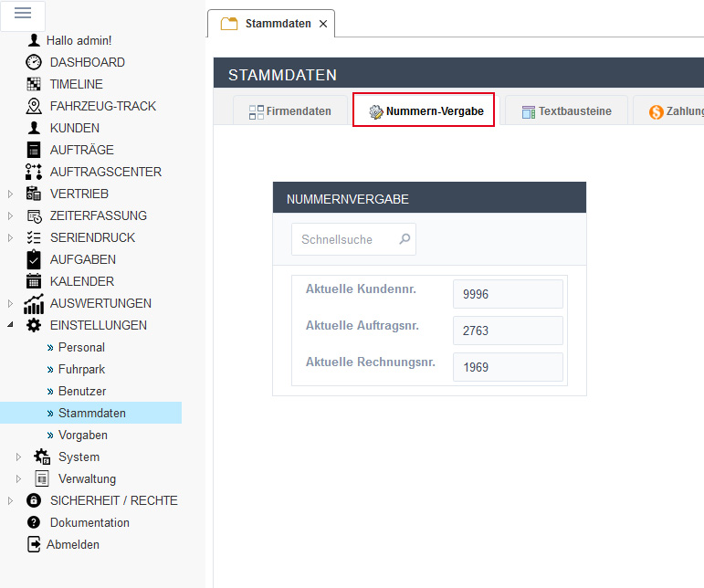Close the Stammdaten tab

click(323, 24)
